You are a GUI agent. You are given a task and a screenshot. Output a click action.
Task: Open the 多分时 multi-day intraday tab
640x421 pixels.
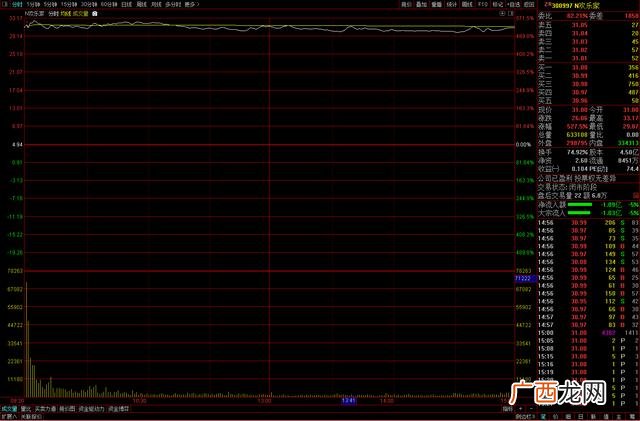173,4
